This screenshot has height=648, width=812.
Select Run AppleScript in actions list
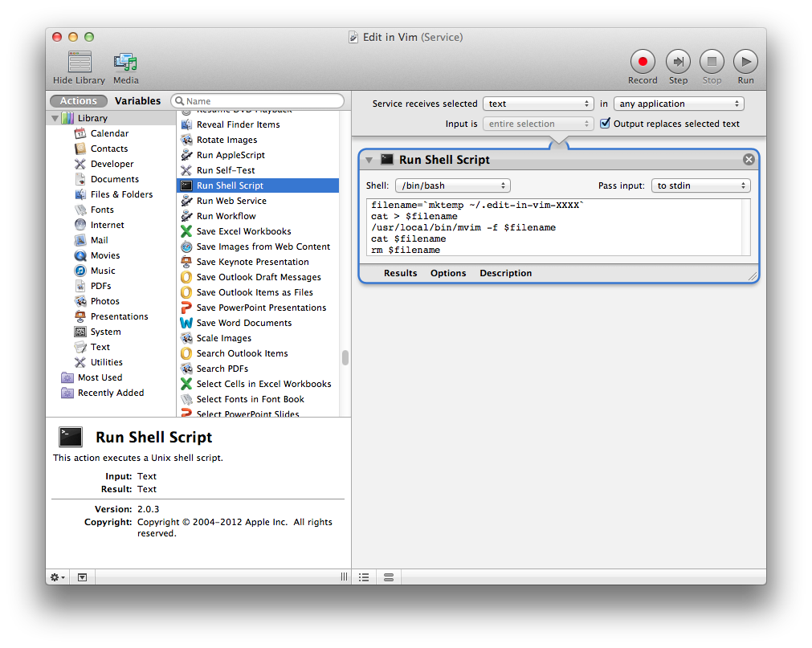(231, 155)
